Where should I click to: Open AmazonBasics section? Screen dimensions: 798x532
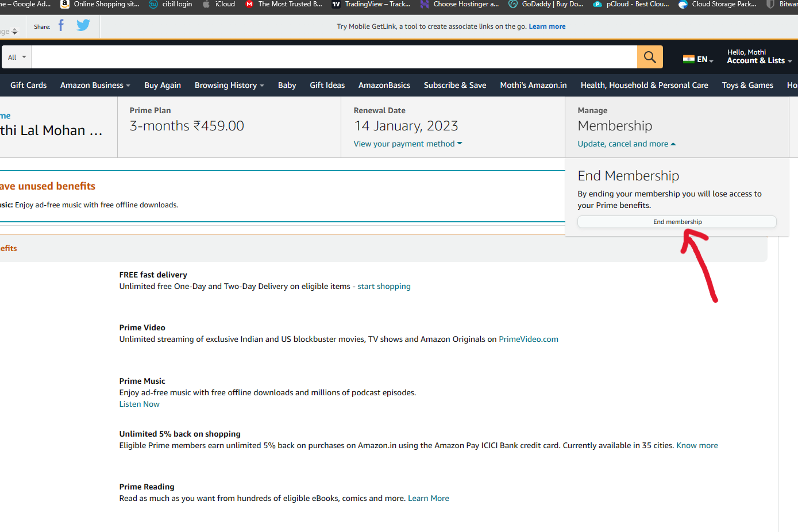tap(384, 85)
